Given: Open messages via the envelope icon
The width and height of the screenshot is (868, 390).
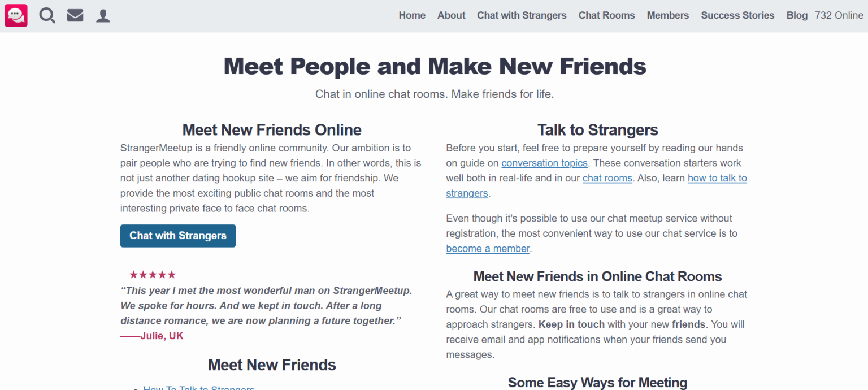Looking at the screenshot, I should (x=75, y=15).
